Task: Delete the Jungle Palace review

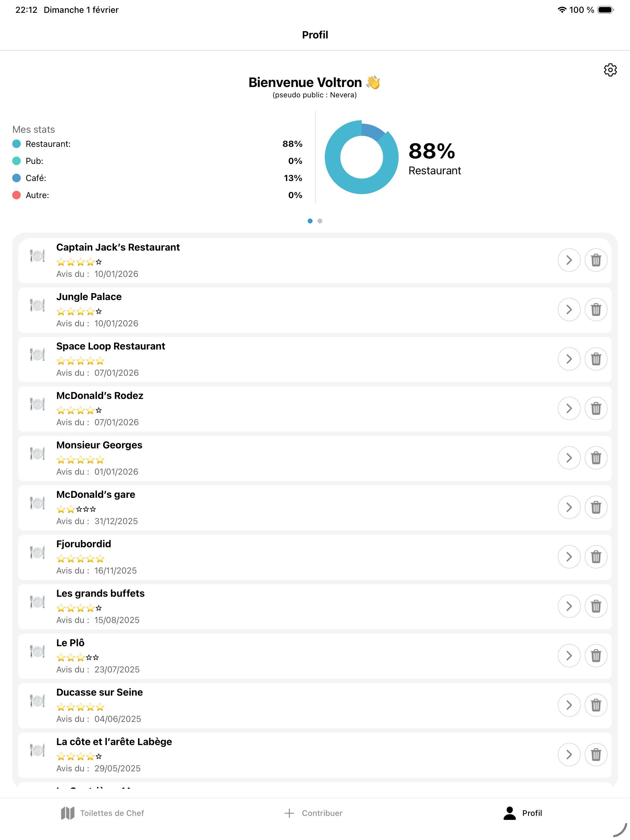Action: pyautogui.click(x=596, y=310)
